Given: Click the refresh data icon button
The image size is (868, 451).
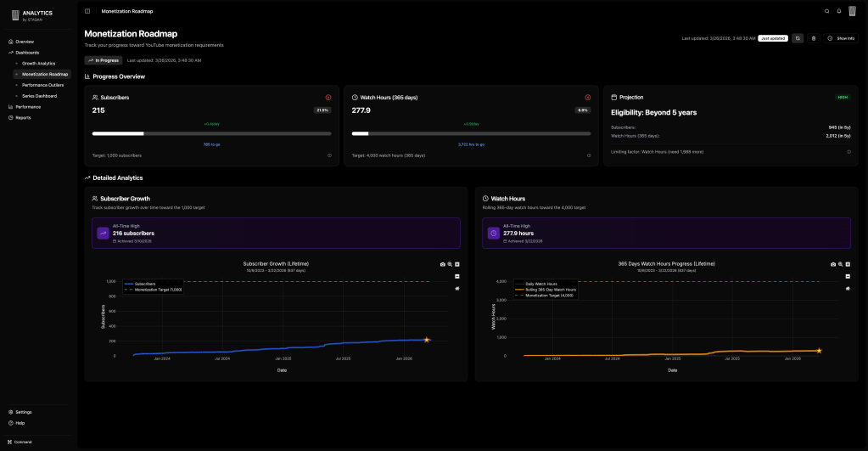Looking at the screenshot, I should point(798,38).
